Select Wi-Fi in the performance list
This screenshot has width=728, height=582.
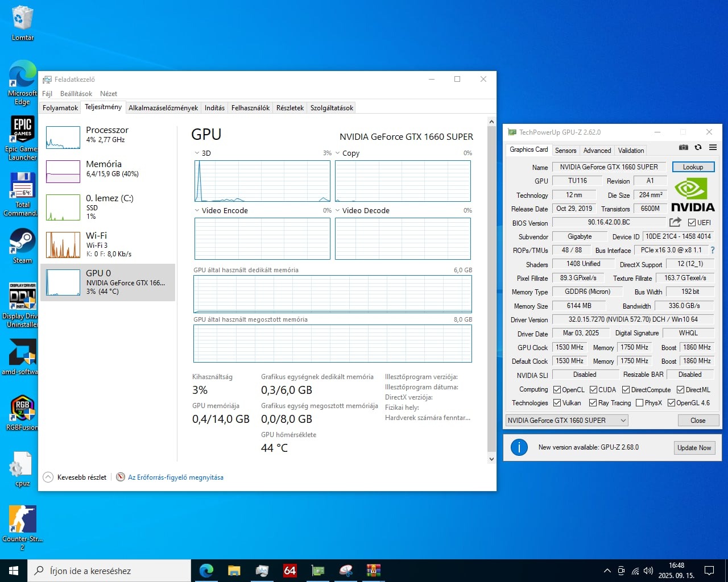[107, 244]
